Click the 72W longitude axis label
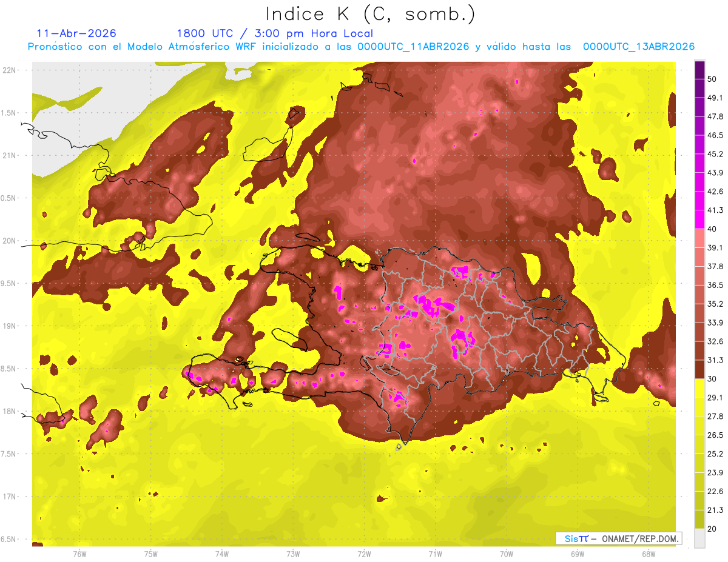 coord(364,554)
